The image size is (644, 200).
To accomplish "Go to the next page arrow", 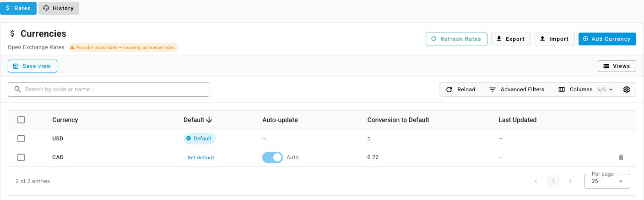I will click(570, 181).
